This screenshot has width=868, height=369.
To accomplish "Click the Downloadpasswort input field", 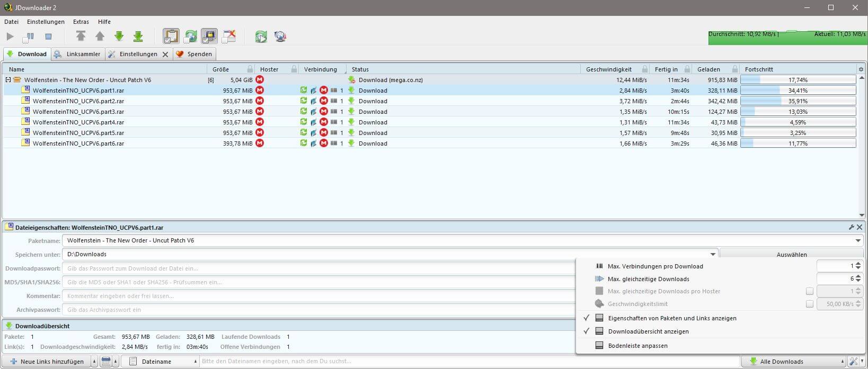I will 318,268.
